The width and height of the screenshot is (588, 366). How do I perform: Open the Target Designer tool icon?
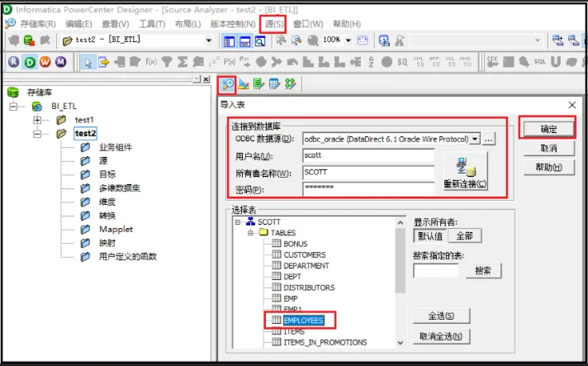tap(244, 83)
